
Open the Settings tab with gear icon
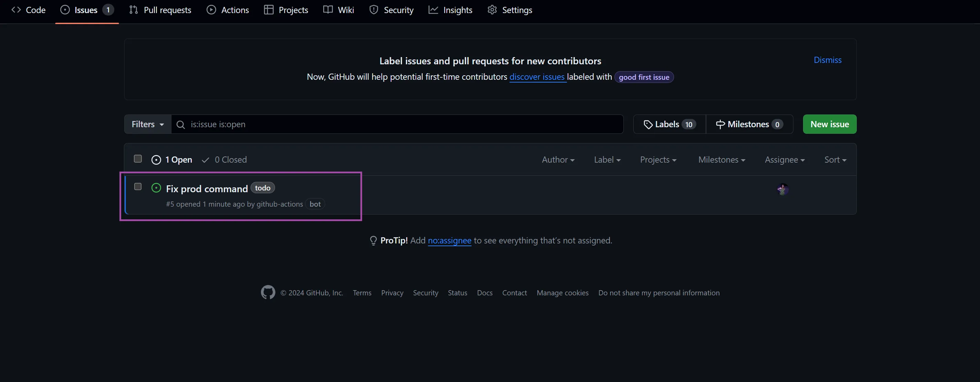(509, 10)
